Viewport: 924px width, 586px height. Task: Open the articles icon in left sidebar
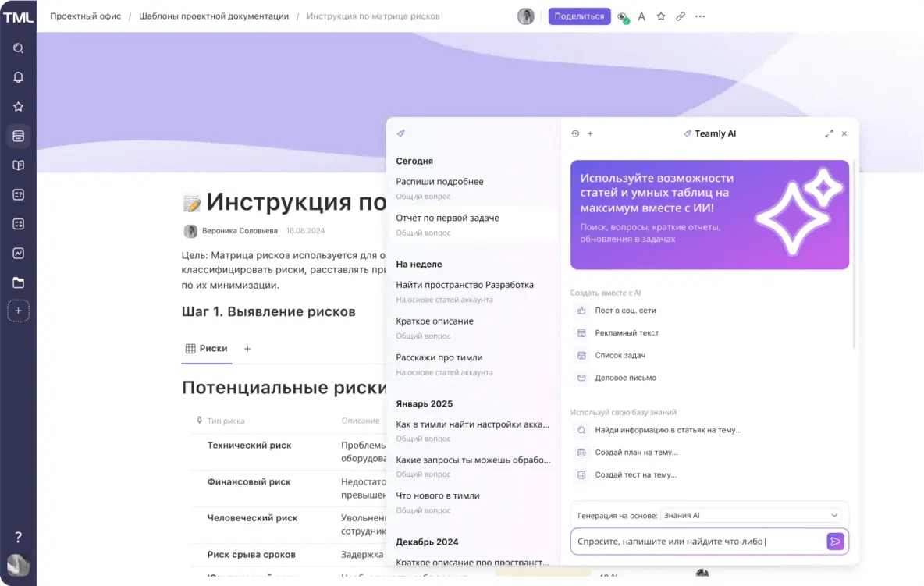[x=18, y=136]
